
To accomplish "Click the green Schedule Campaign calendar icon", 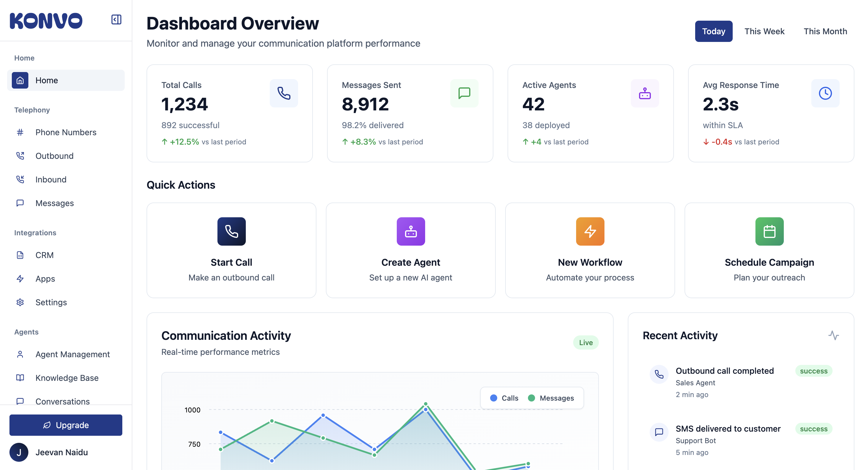I will [x=769, y=231].
